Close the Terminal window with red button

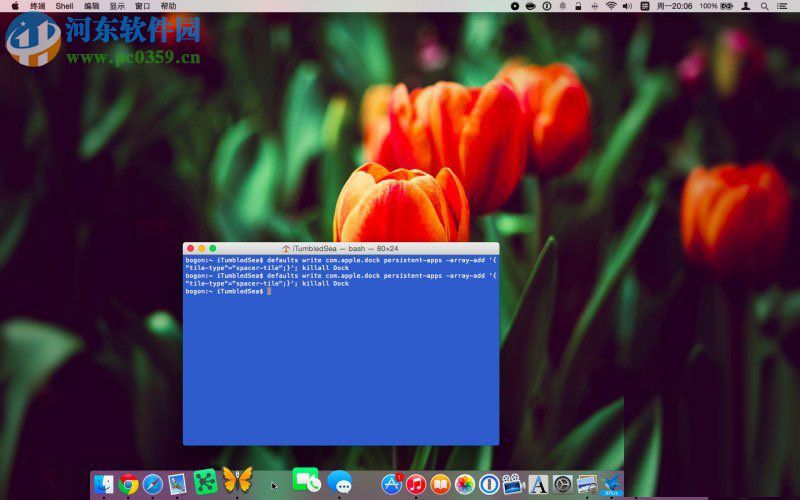tap(190, 248)
